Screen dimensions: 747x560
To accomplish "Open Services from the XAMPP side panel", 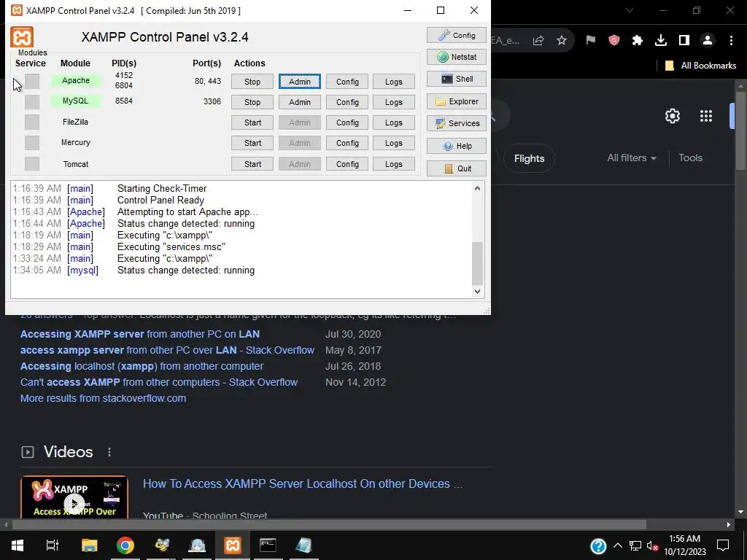I will tap(457, 123).
